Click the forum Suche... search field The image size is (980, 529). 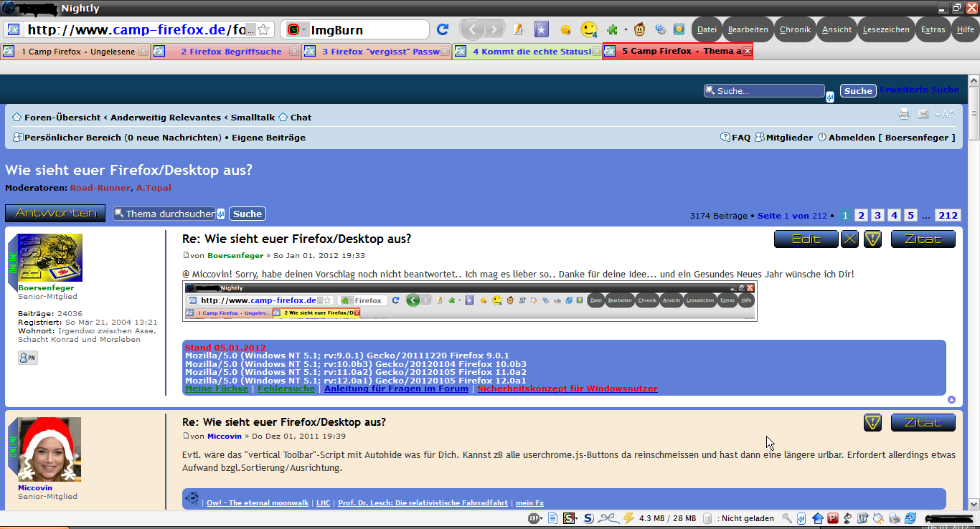point(764,91)
